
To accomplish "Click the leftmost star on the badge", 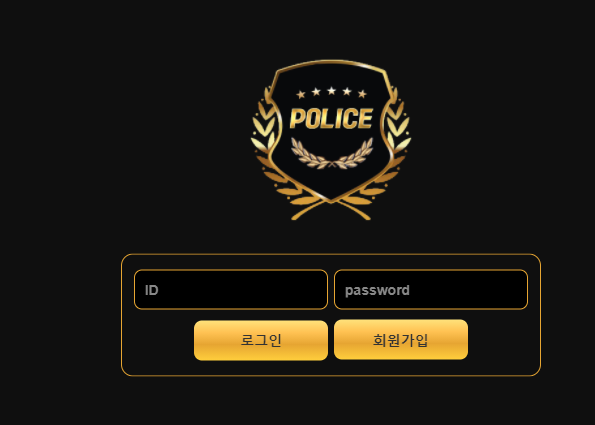I will click(x=301, y=94).
